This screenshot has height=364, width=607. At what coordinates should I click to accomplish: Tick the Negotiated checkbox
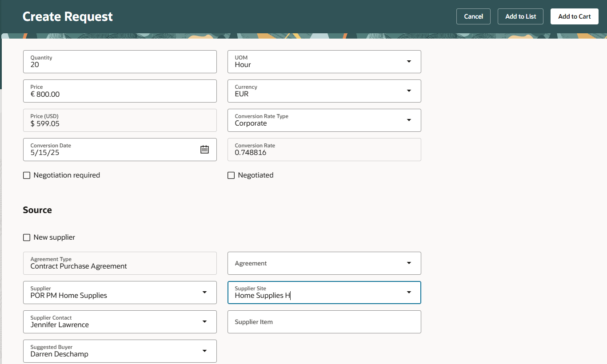pyautogui.click(x=231, y=175)
